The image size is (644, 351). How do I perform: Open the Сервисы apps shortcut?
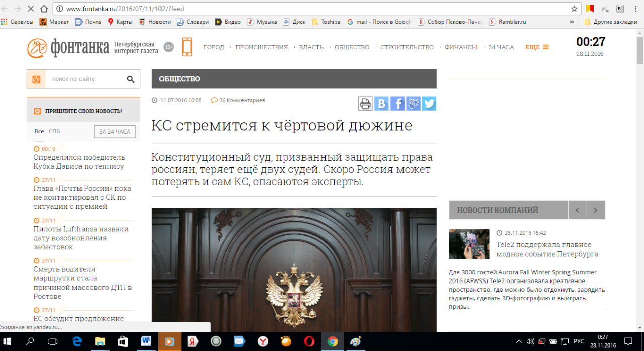(17, 22)
